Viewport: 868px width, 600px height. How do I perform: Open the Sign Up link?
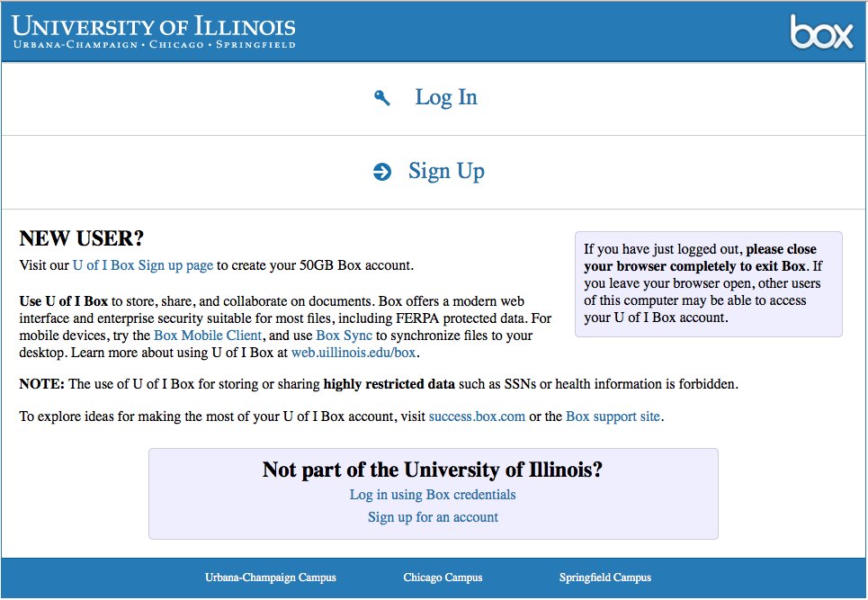click(x=446, y=171)
